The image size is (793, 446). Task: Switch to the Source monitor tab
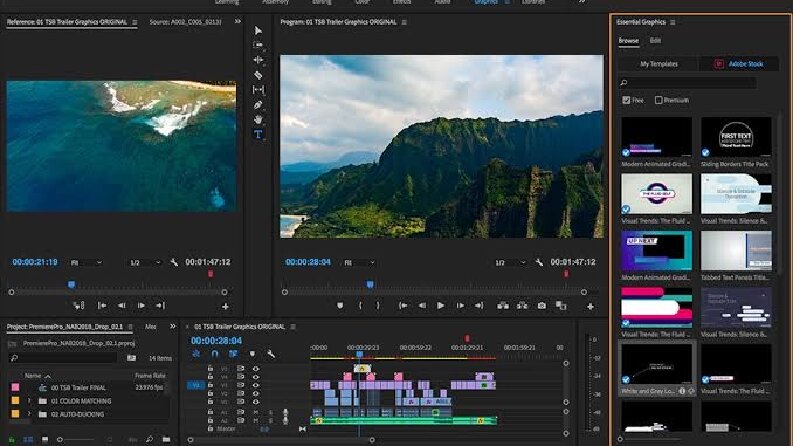(186, 22)
